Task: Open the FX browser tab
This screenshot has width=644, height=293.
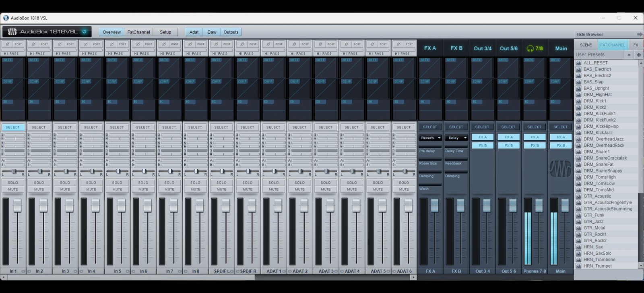Action: click(636, 45)
